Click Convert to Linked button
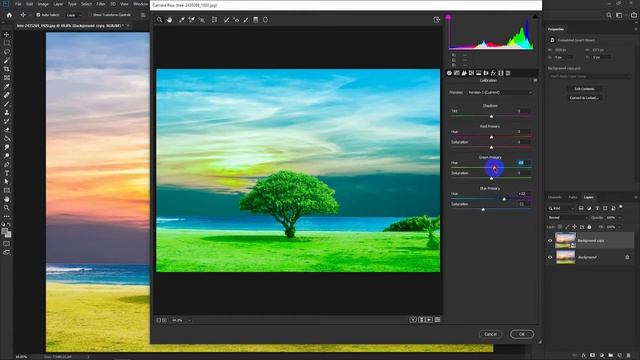640x360 pixels. pos(584,98)
